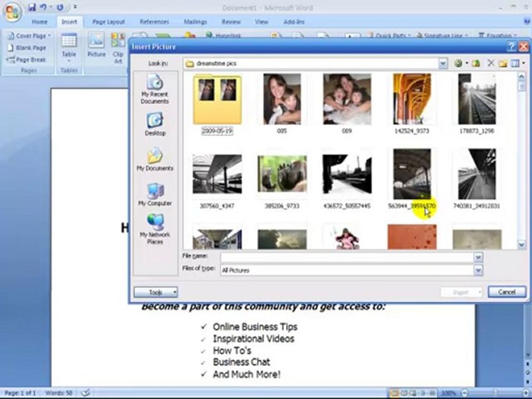Click the proofing check icon in status bar
Screen dimensions: 532x399
coord(86,393)
